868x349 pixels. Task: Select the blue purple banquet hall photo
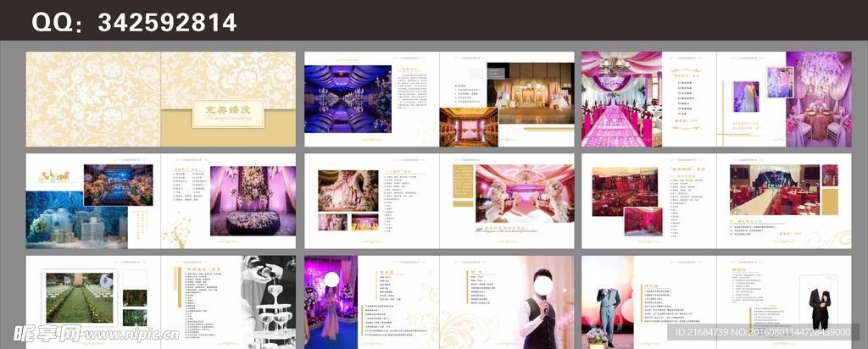tap(348, 98)
